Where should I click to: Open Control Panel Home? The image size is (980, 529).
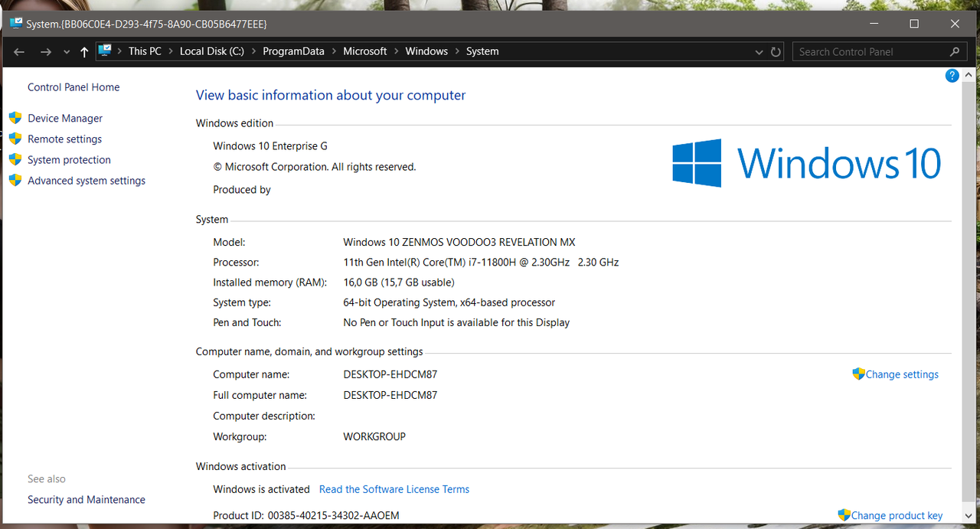[x=73, y=87]
